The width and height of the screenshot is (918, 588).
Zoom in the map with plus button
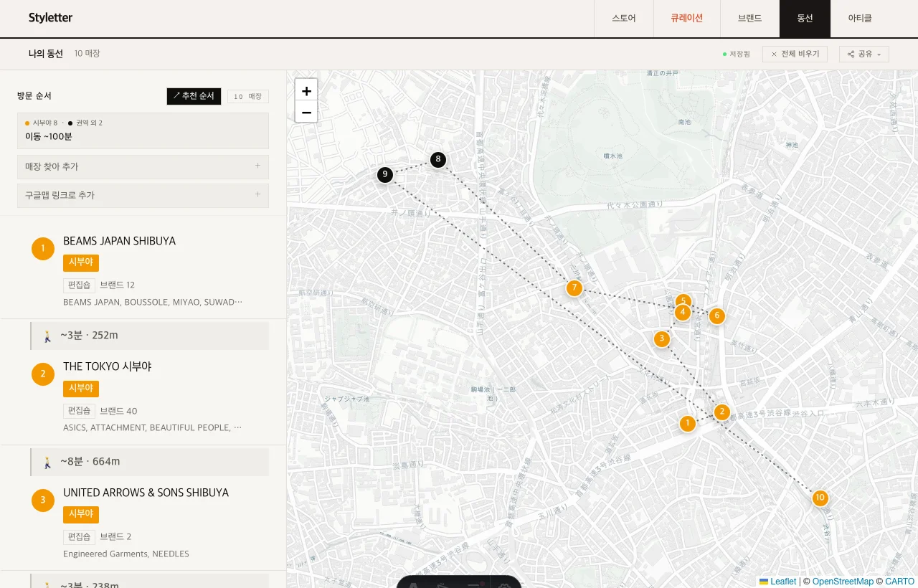pos(306,90)
